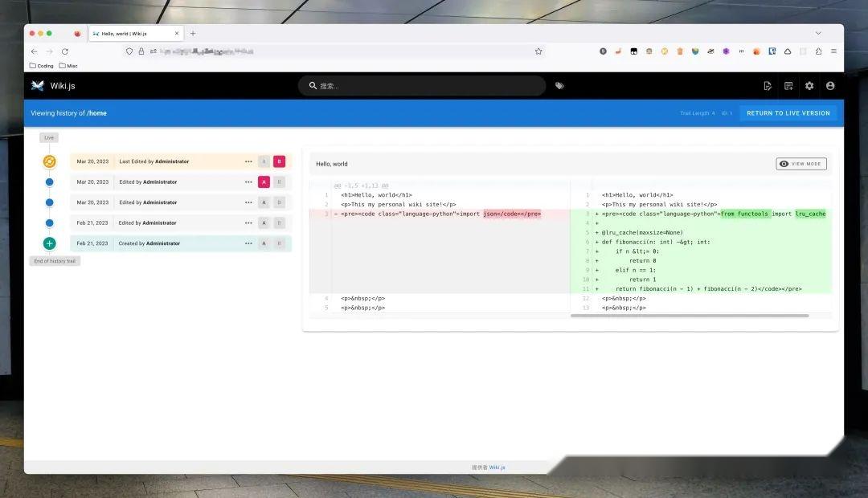868x498 pixels.
Task: Open the browser extensions puzzle icon
Action: pos(818,51)
